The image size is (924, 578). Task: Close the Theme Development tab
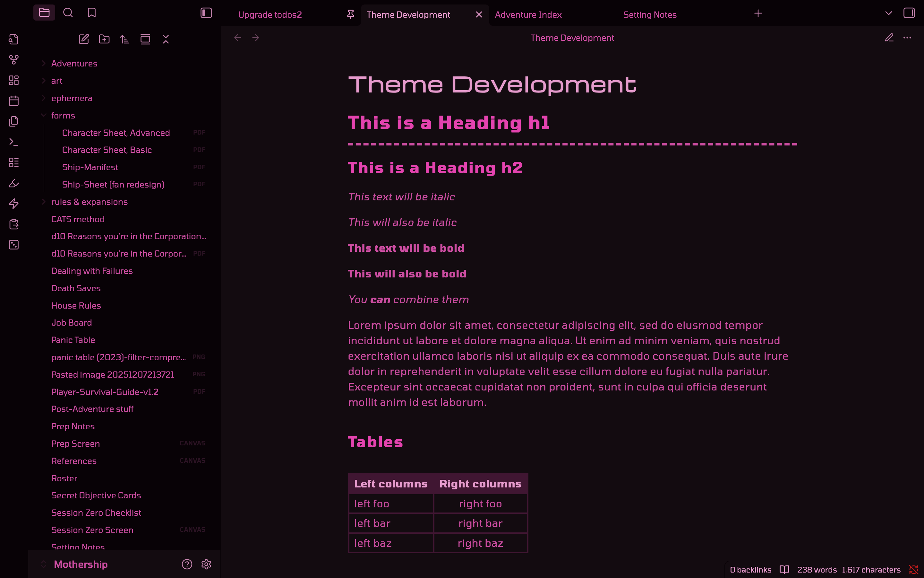tap(479, 14)
